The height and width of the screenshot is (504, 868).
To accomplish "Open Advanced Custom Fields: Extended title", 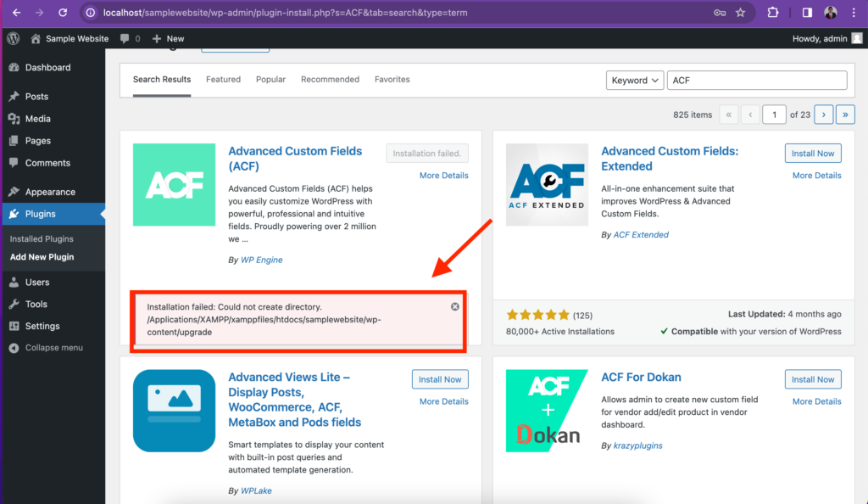I will (670, 159).
